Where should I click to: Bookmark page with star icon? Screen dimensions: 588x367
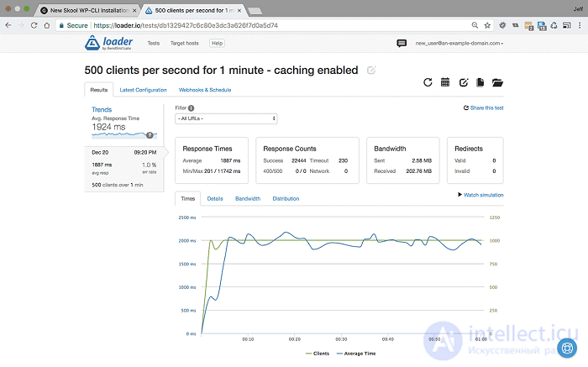click(487, 25)
